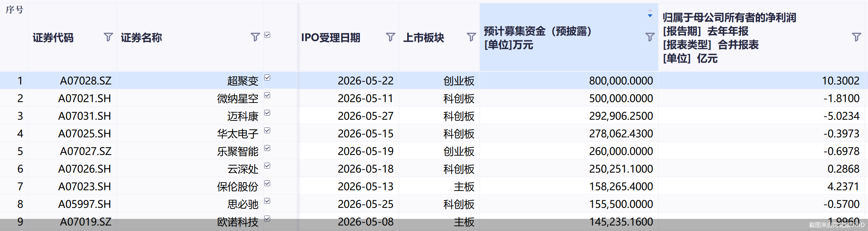Click the 证券名称 column header
The image size is (868, 231).
(x=141, y=37)
